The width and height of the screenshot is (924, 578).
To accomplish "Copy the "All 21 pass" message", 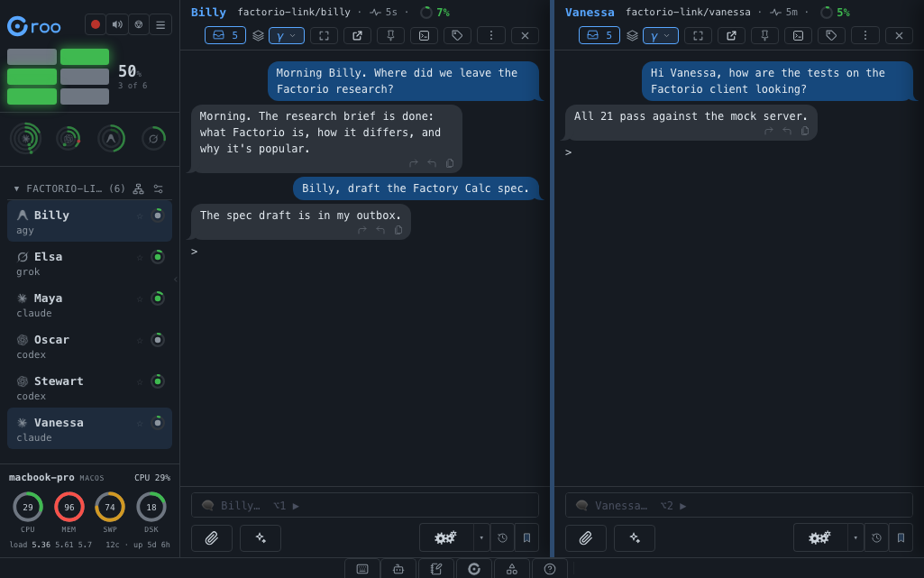I will (x=805, y=131).
